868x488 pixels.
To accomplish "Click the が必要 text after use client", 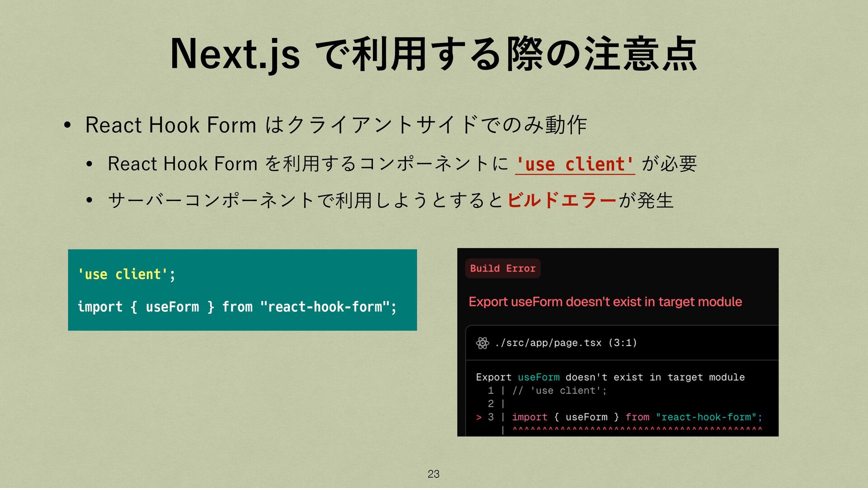I will (669, 164).
